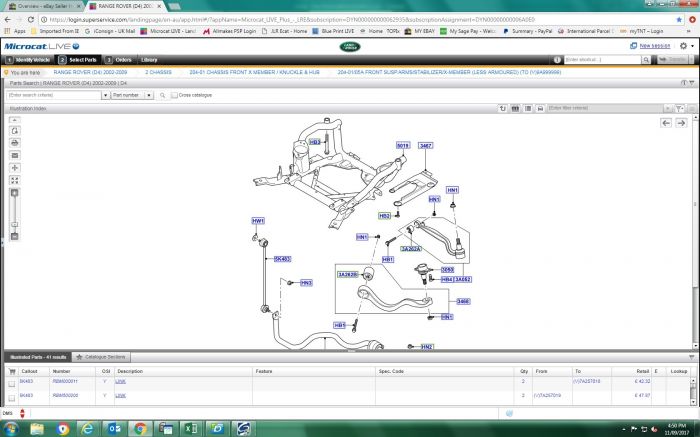Click the rotate illustration icon in left toolbar
Screen dimensions: 700x437
pos(15,131)
